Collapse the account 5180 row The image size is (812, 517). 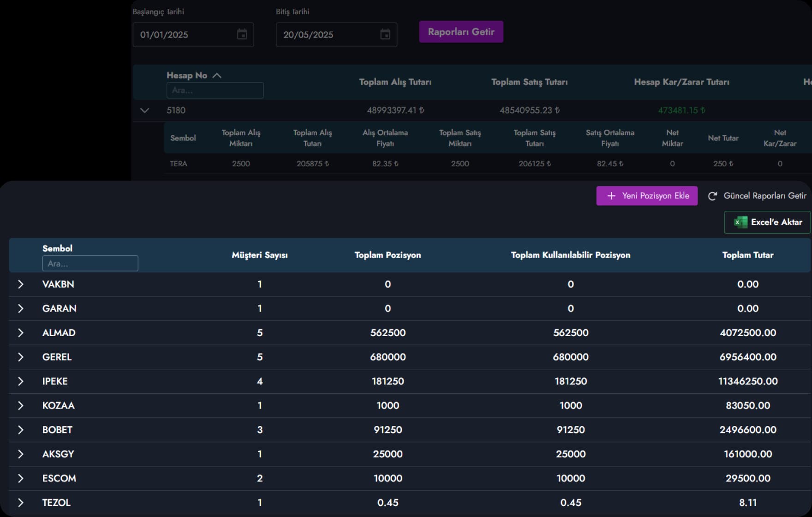tap(144, 110)
